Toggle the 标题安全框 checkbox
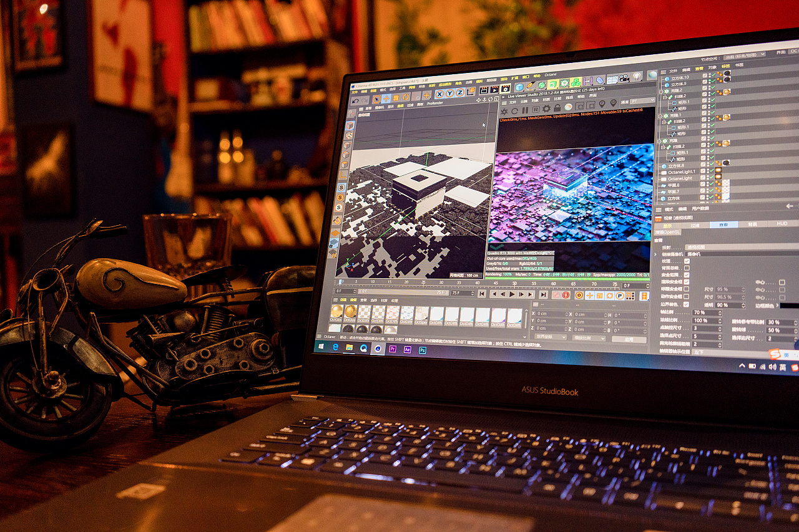 pos(687,289)
